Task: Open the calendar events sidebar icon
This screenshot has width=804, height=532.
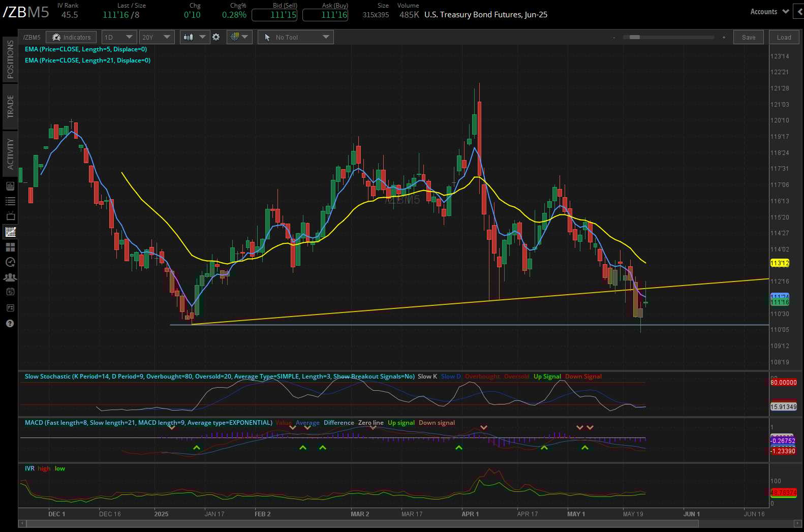Action: point(10,292)
